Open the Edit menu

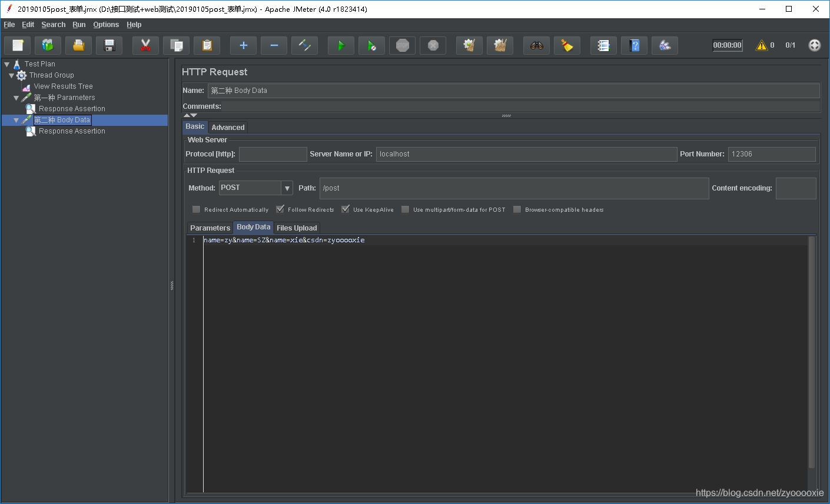28,25
